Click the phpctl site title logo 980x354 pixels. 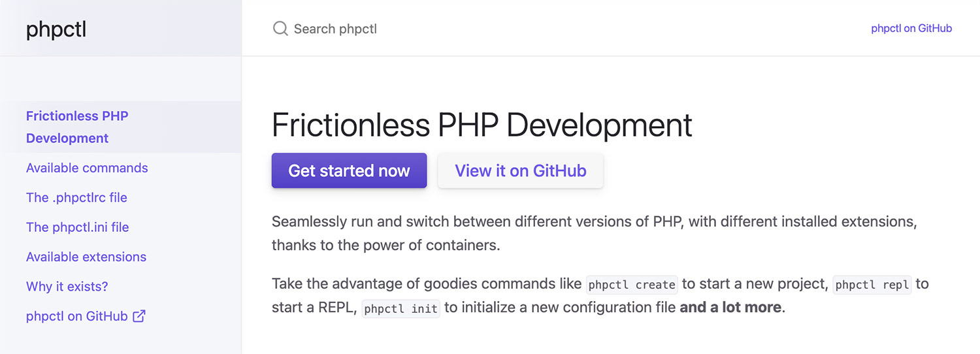[56, 29]
